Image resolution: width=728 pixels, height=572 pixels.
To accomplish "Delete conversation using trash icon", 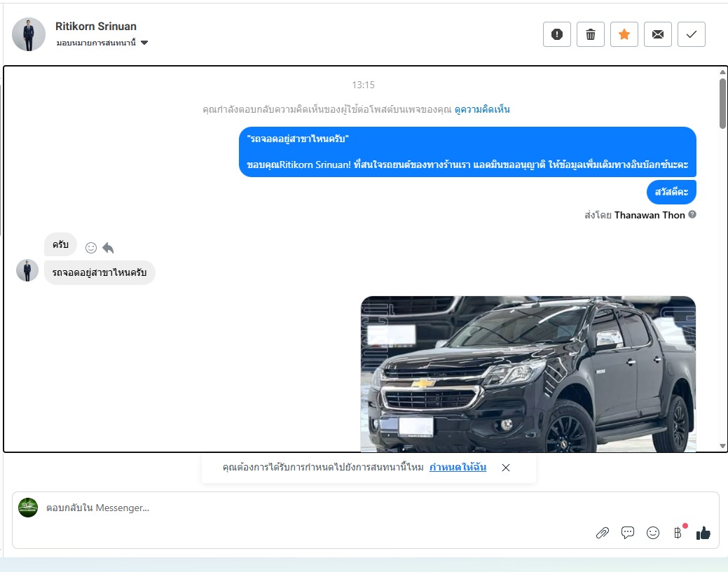I will point(591,34).
